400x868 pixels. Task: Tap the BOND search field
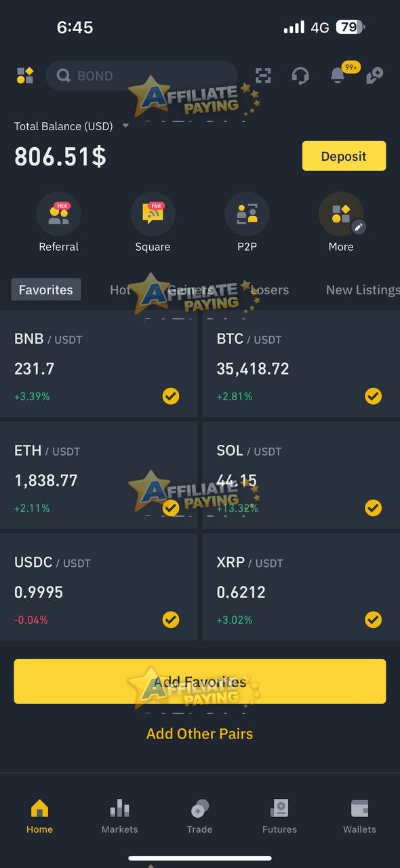point(141,75)
